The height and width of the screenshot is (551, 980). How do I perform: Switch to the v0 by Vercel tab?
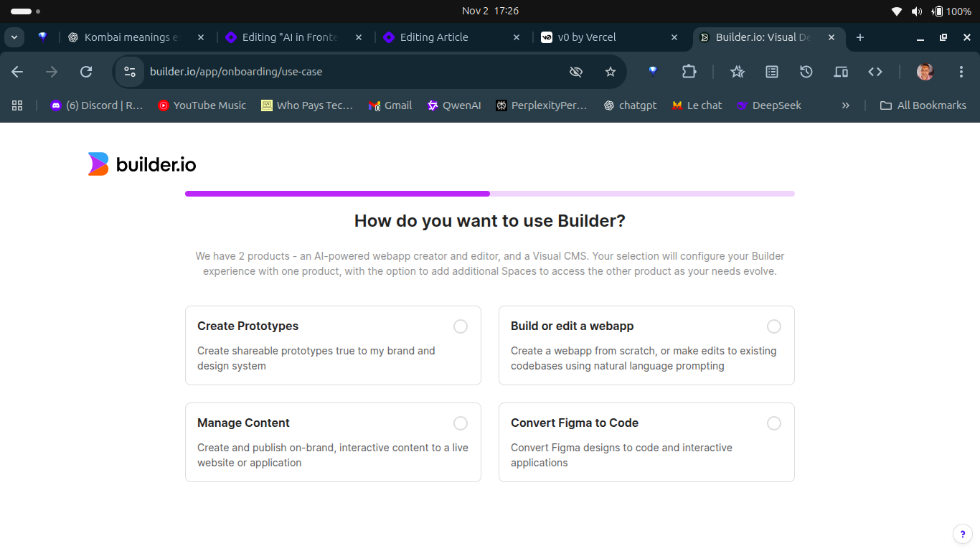(x=610, y=37)
